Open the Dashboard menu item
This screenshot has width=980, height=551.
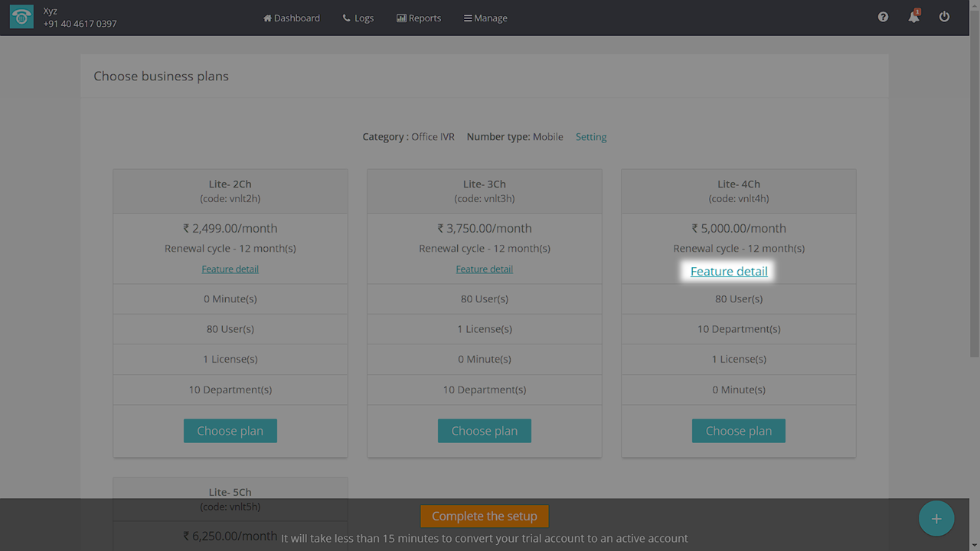(x=292, y=18)
